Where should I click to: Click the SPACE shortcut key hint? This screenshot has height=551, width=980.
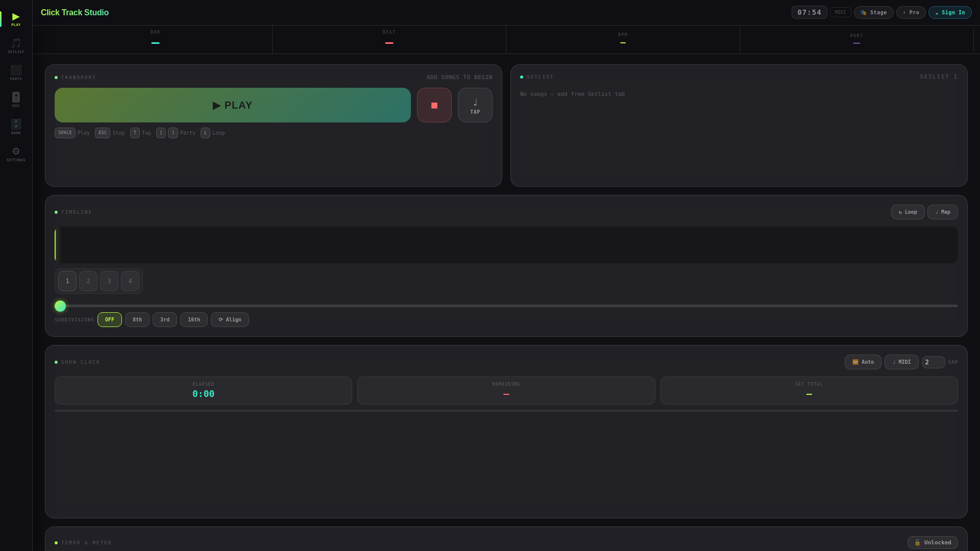(x=65, y=133)
